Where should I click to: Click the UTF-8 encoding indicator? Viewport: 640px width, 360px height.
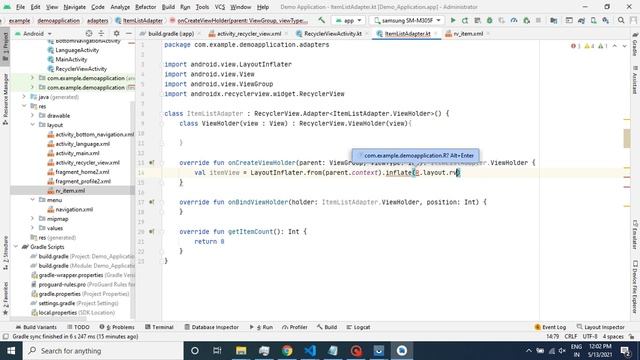[590, 336]
